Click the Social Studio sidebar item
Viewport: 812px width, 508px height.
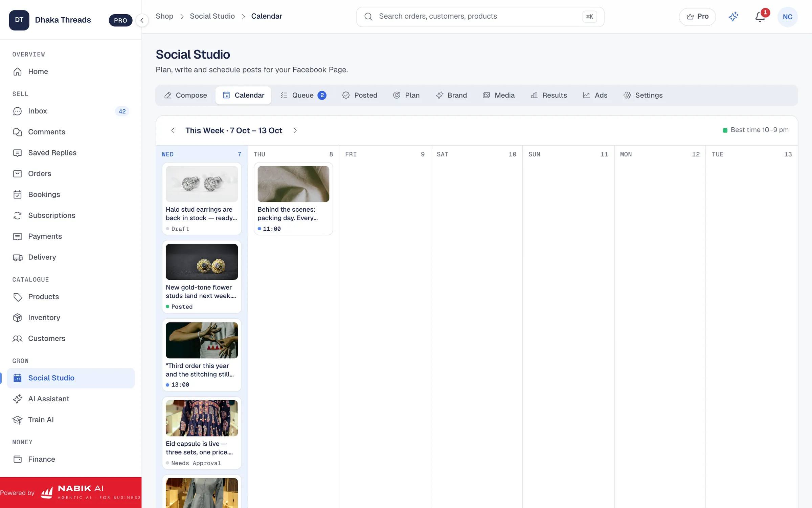click(70, 378)
